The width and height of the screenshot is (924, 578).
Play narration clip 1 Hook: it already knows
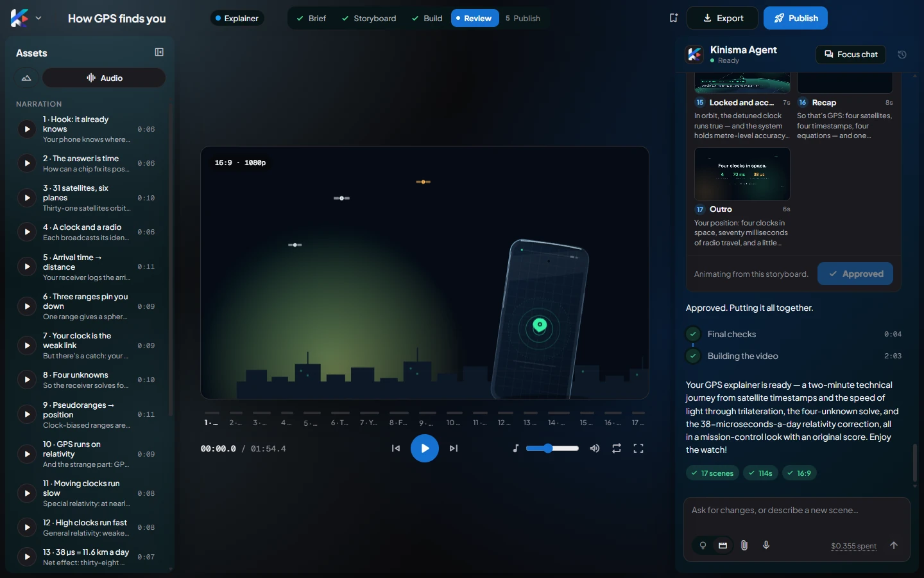point(27,129)
